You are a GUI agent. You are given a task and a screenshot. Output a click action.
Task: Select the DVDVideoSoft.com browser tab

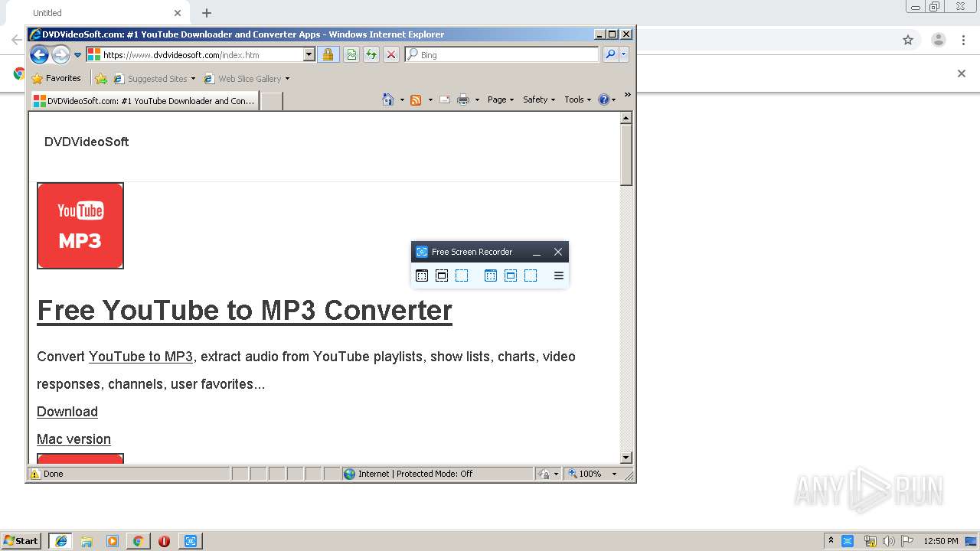coord(145,100)
